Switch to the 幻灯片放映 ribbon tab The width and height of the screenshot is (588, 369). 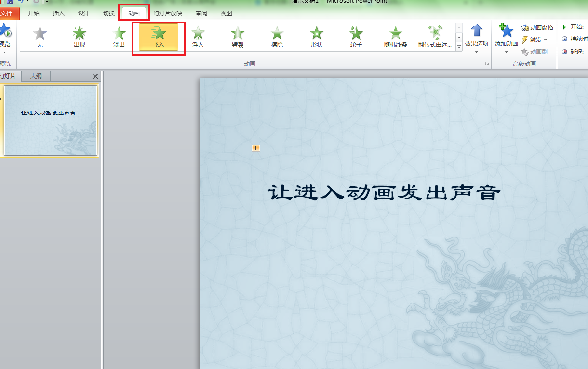[167, 13]
